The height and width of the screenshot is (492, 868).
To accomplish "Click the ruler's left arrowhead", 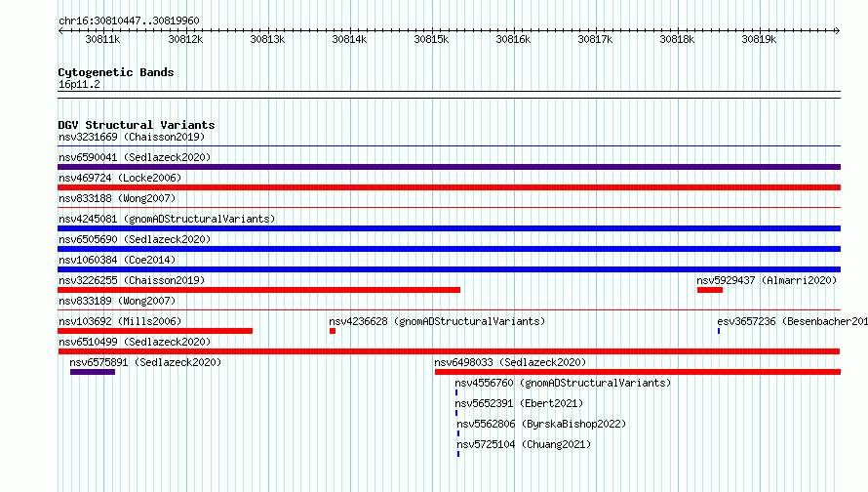I will [x=60, y=31].
